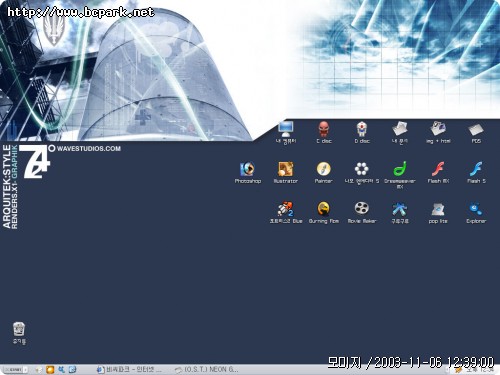Launch the Burning Rom icon
The height and width of the screenshot is (375, 500).
[x=324, y=212]
